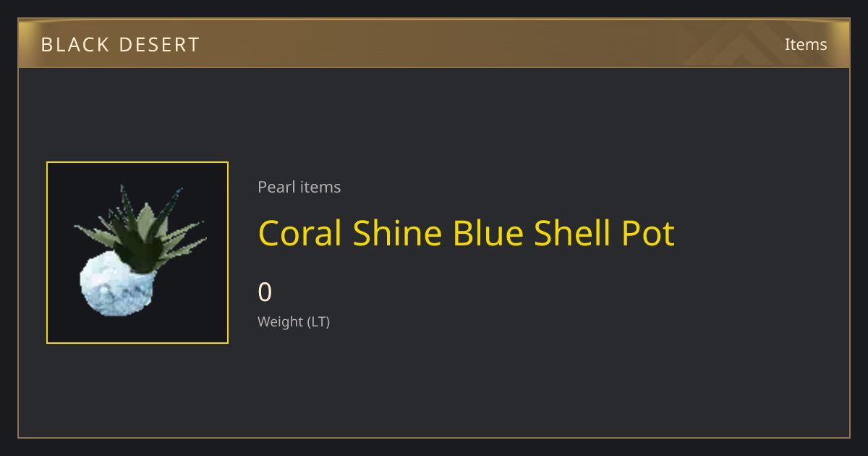Click the word Shine in the item name
This screenshot has width=868, height=456.
(397, 233)
